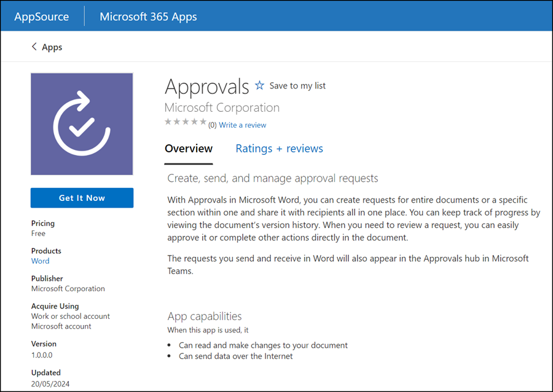553x392 pixels.
Task: Select the Overview tab
Action: (189, 148)
